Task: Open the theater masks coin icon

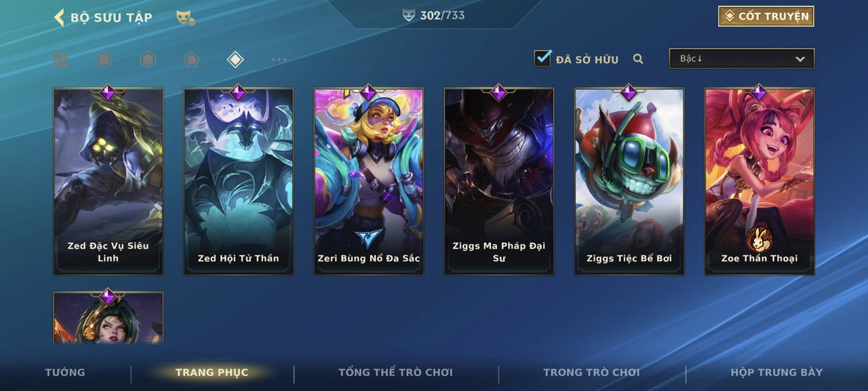Action: coord(185,18)
